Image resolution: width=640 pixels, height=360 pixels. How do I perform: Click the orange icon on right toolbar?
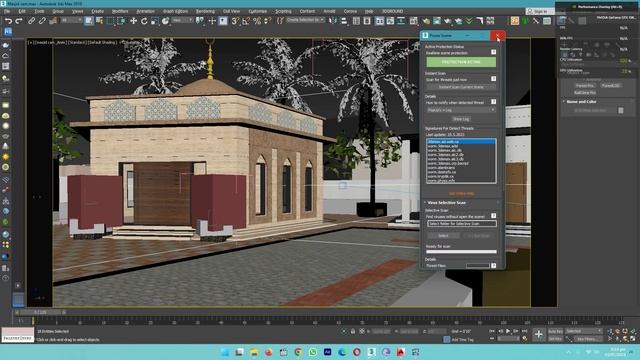tap(515, 21)
